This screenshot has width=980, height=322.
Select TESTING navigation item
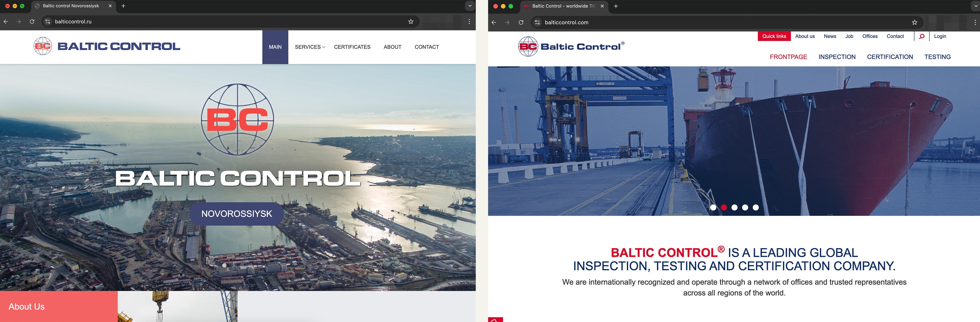coord(937,57)
